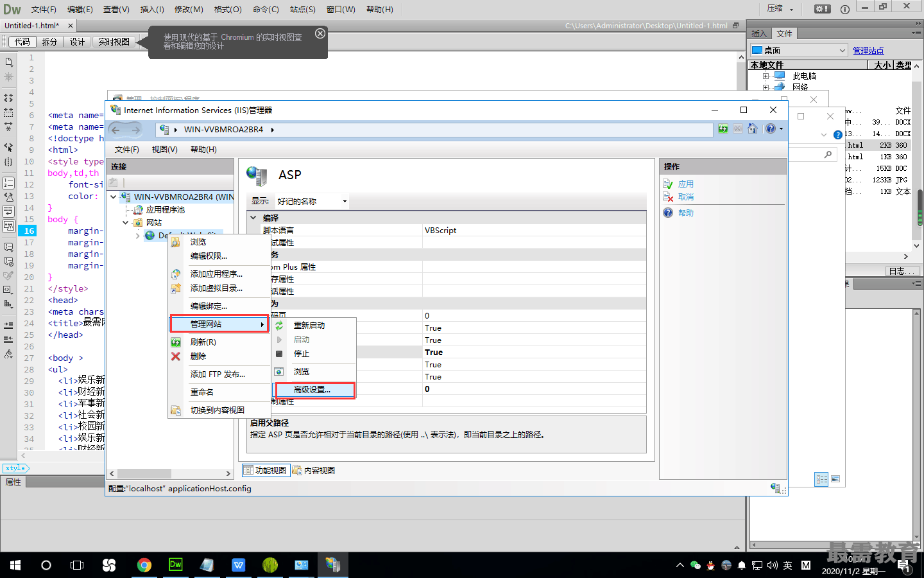
Task: Select 应用程序池 in the connections tree
Action: coord(165,210)
